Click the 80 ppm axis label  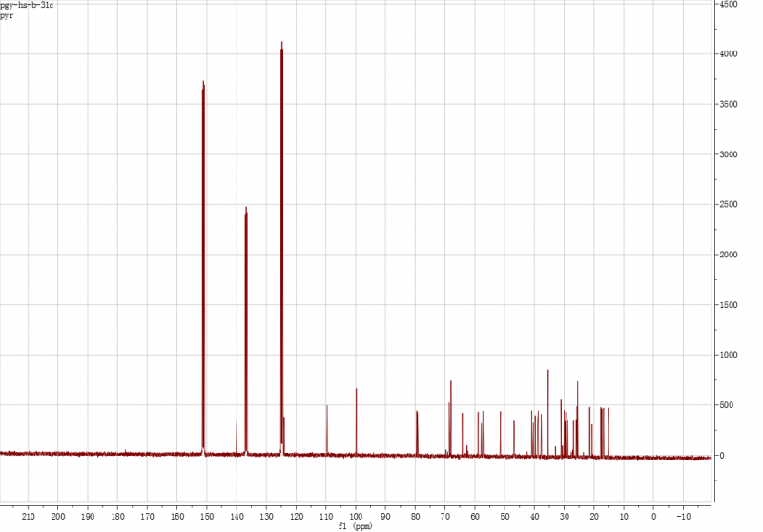point(415,517)
